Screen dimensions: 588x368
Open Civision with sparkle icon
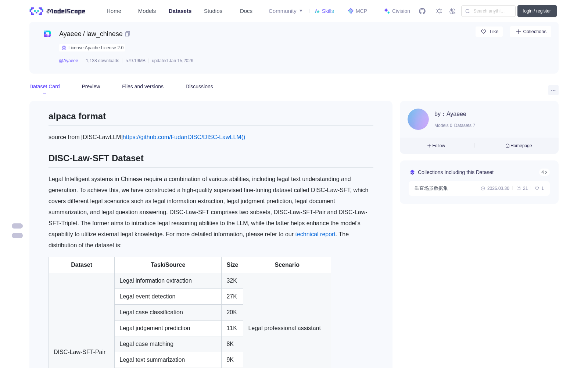coord(397,11)
